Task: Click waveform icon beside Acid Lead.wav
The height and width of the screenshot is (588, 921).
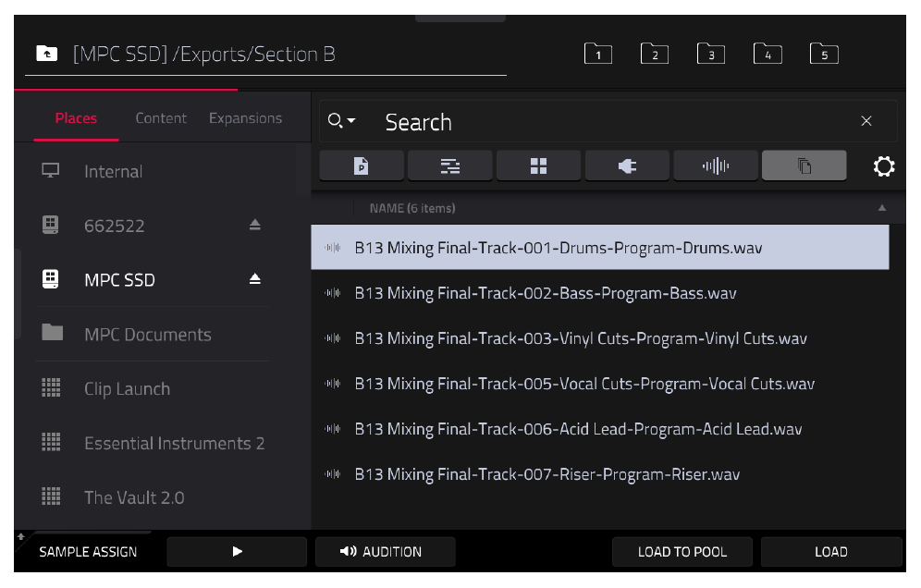Action: 333,428
